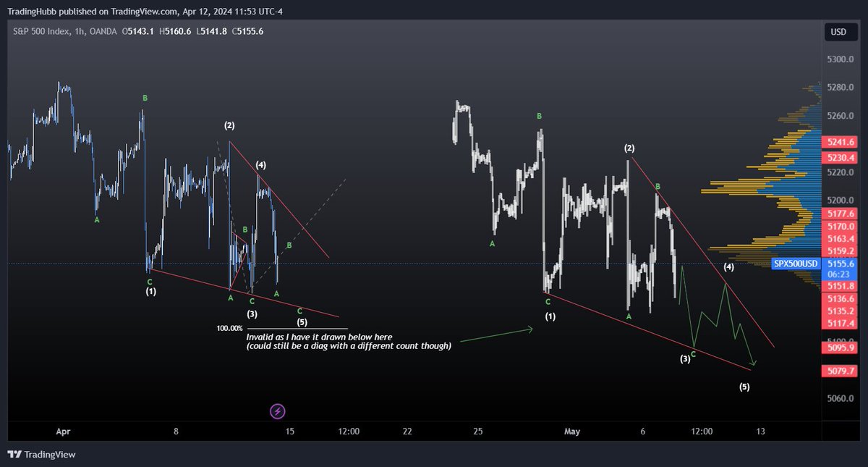The width and height of the screenshot is (868, 467).
Task: Click the 5151.8 red price label
Action: click(x=840, y=286)
